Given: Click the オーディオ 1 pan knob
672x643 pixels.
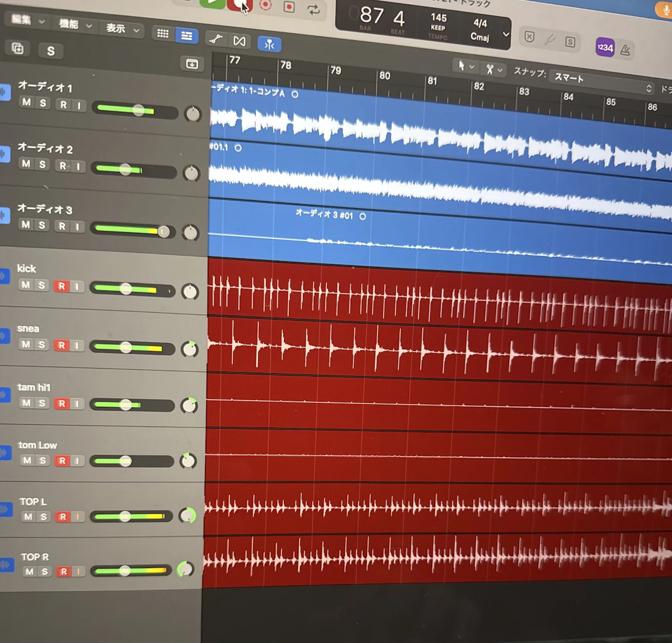Looking at the screenshot, I should [x=193, y=114].
